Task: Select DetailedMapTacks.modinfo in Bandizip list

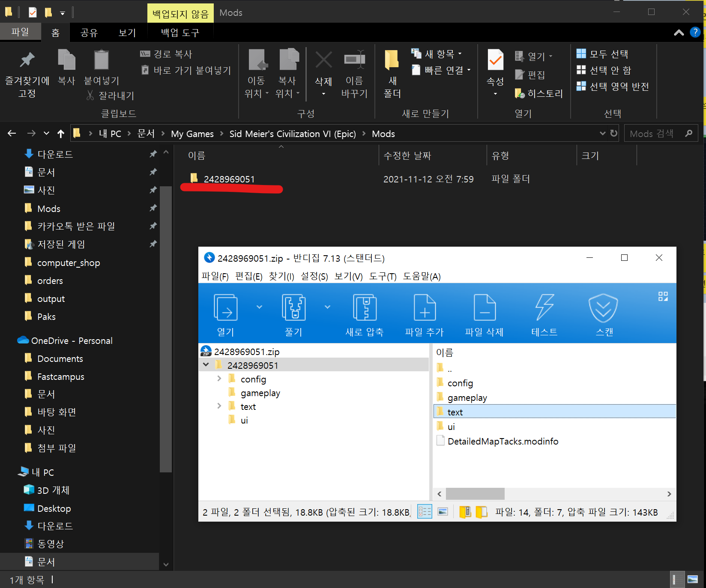Action: pyautogui.click(x=503, y=441)
